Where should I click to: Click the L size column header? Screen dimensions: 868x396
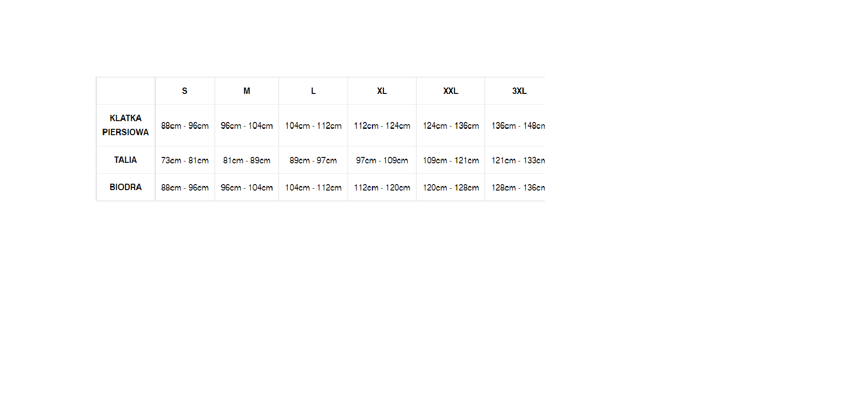[313, 91]
